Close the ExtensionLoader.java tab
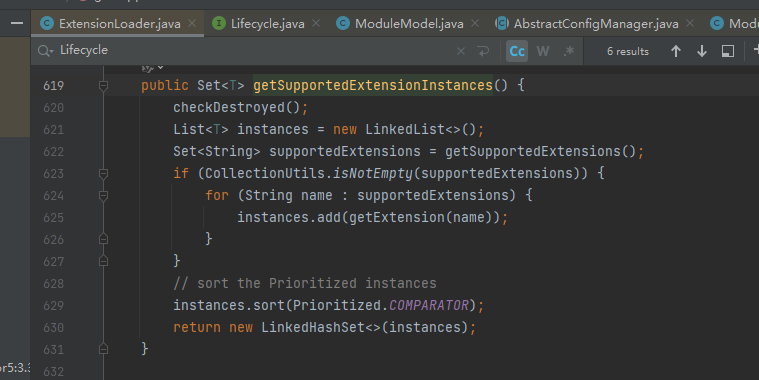Viewport: 759px width, 380px height. (x=192, y=23)
